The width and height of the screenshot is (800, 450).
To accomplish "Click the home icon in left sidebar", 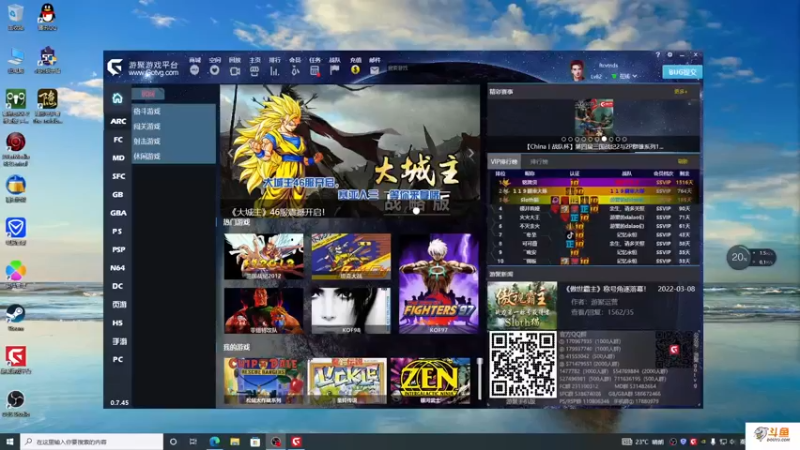I will (x=117, y=98).
